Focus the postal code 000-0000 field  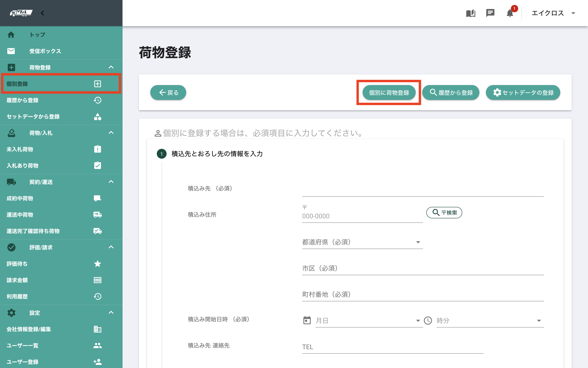click(x=362, y=216)
